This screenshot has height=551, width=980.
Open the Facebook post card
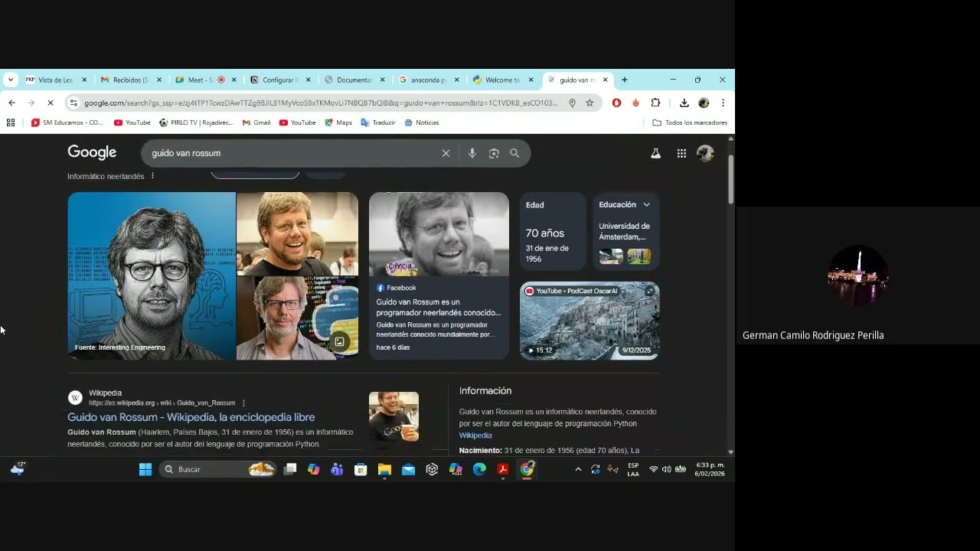439,275
